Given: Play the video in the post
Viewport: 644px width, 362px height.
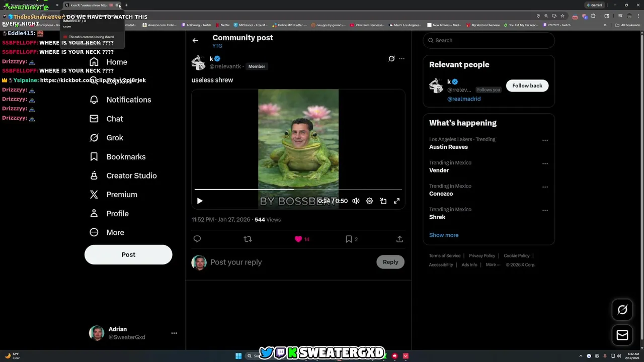Looking at the screenshot, I should coord(200,201).
